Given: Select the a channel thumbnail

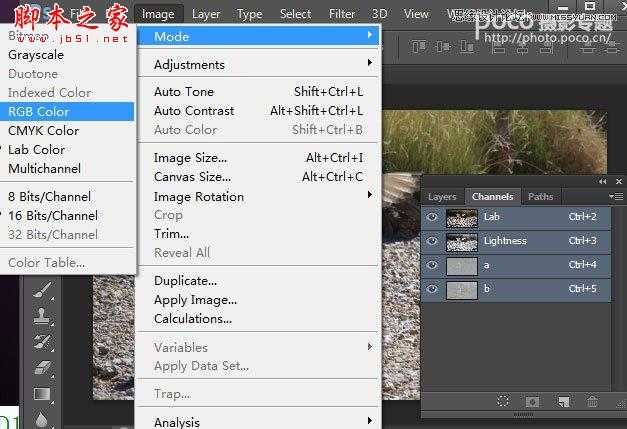Looking at the screenshot, I should 462,266.
